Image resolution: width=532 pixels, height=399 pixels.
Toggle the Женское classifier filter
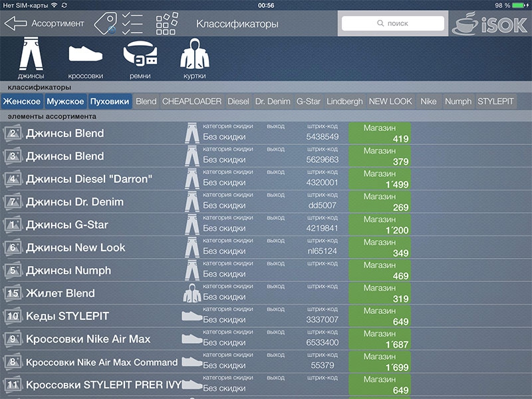(x=22, y=102)
